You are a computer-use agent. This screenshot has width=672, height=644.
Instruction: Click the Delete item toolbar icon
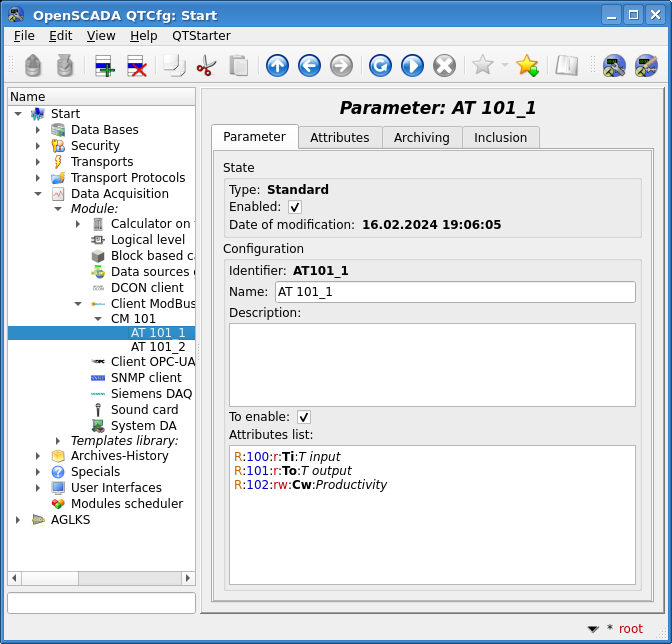pyautogui.click(x=137, y=66)
